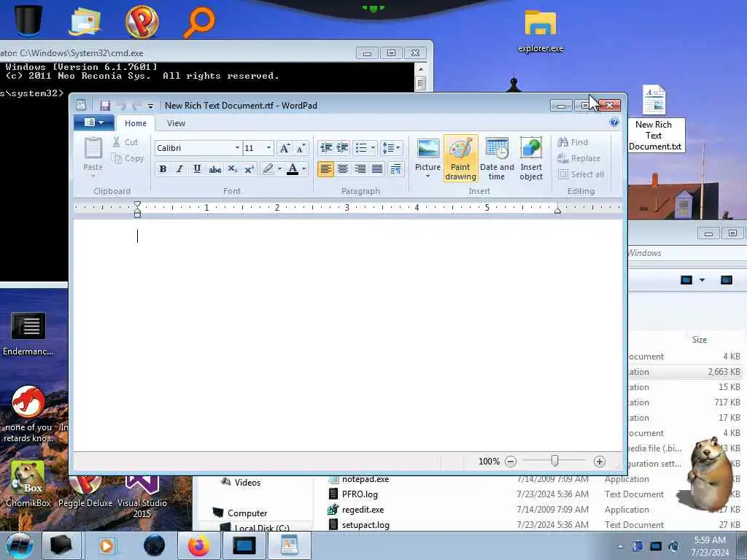Toggle Underline formatting
The height and width of the screenshot is (560, 747).
[197, 169]
